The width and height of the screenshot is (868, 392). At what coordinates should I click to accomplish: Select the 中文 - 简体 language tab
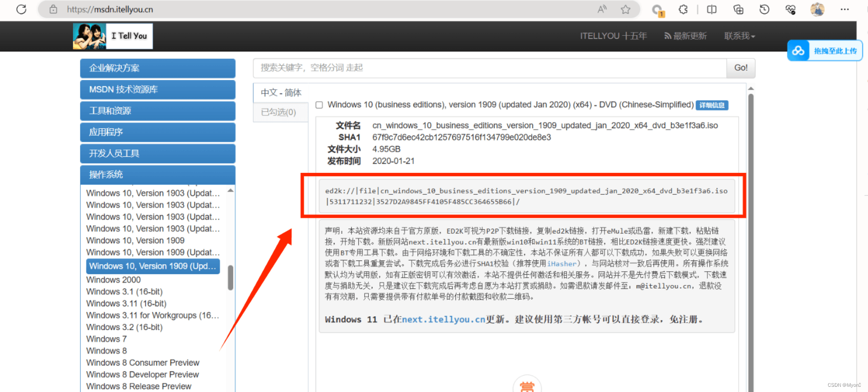pos(281,93)
